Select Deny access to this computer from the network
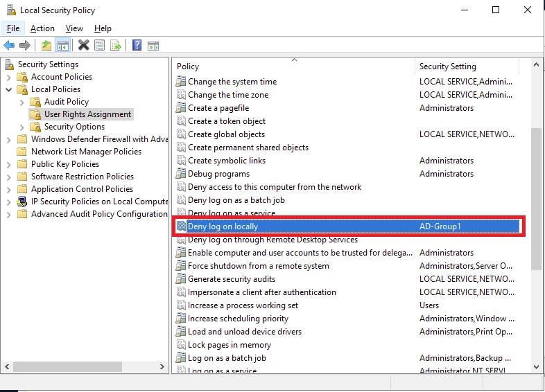The image size is (545, 392). [275, 187]
